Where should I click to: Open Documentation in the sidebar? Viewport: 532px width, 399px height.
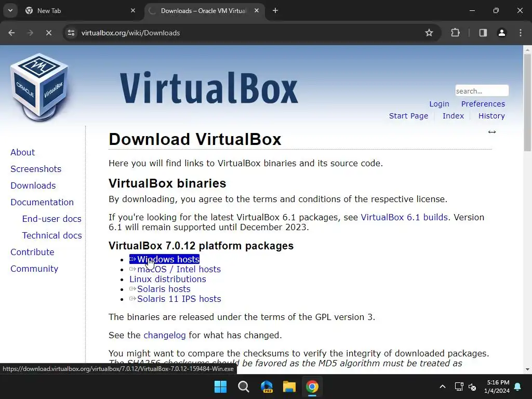[42, 202]
